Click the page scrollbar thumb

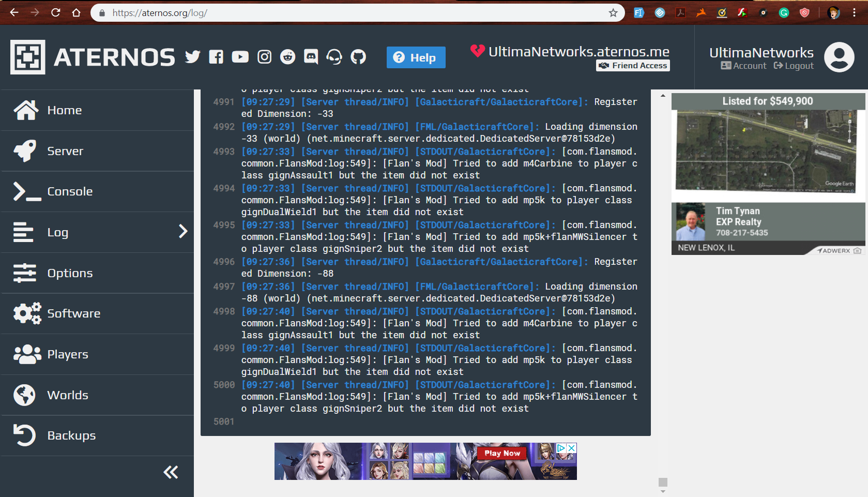(663, 482)
